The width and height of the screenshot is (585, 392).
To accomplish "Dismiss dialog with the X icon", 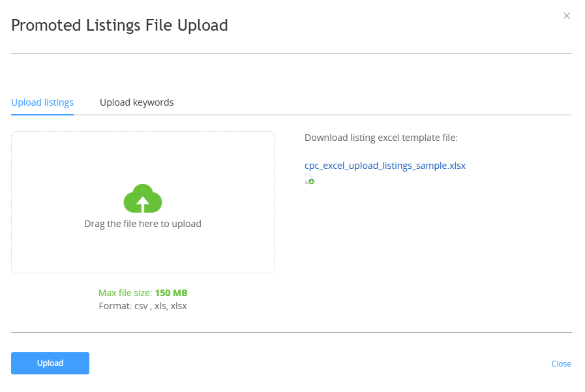I will pos(566,16).
